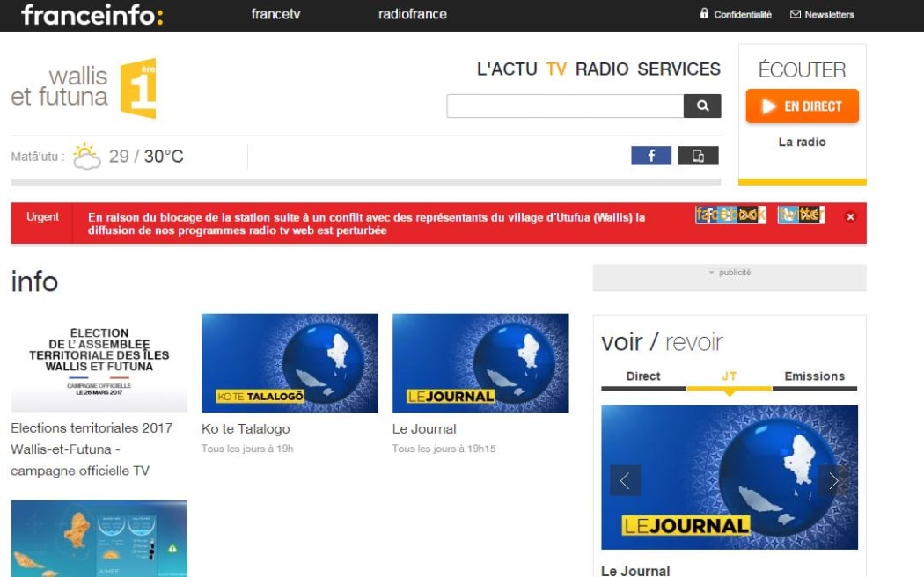This screenshot has width=924, height=577.
Task: Open the Ko te Talalogo thumbnail
Action: pos(290,362)
